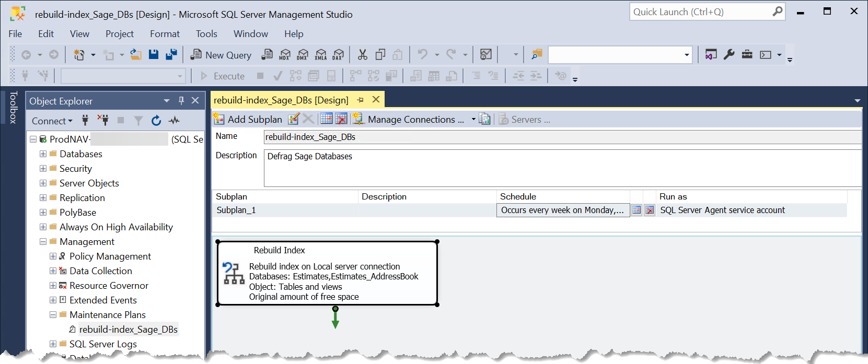Click the Open File folder icon
This screenshot has height=364, width=868.
pyautogui.click(x=136, y=54)
